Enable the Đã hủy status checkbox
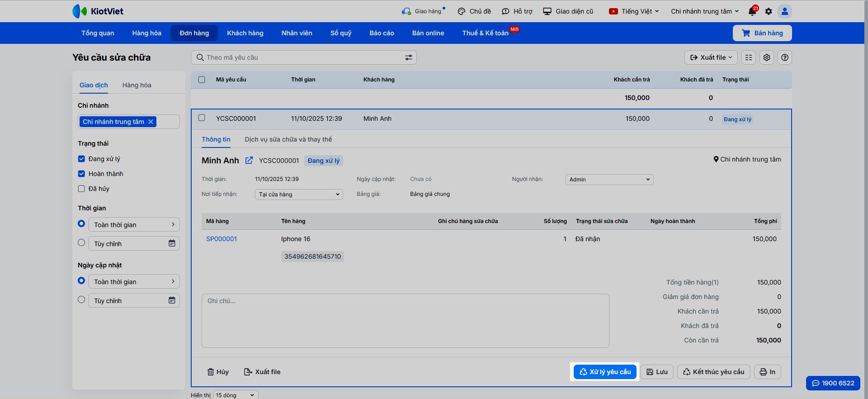This screenshot has height=399, width=868. pos(81,189)
